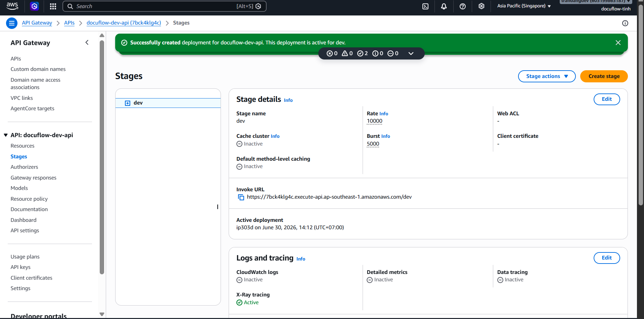Viewport: 644px width, 319px height.
Task: Open the AWS console home logo
Action: click(x=12, y=6)
